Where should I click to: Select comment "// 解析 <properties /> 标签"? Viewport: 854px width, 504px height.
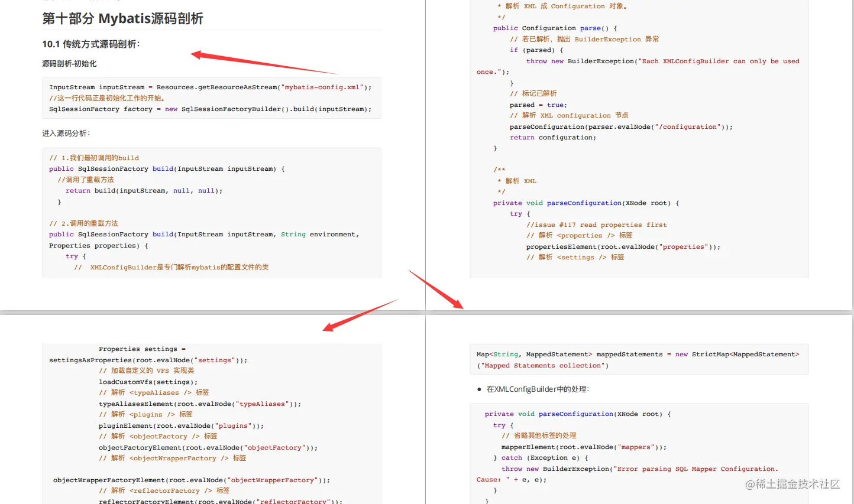coord(580,236)
